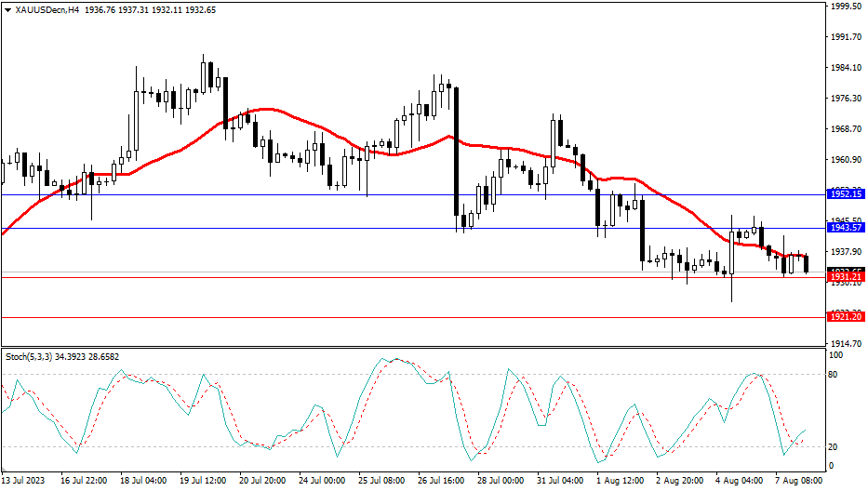Click the 100 level on stochastic scale
Screen dimensions: 868x491
coord(836,355)
